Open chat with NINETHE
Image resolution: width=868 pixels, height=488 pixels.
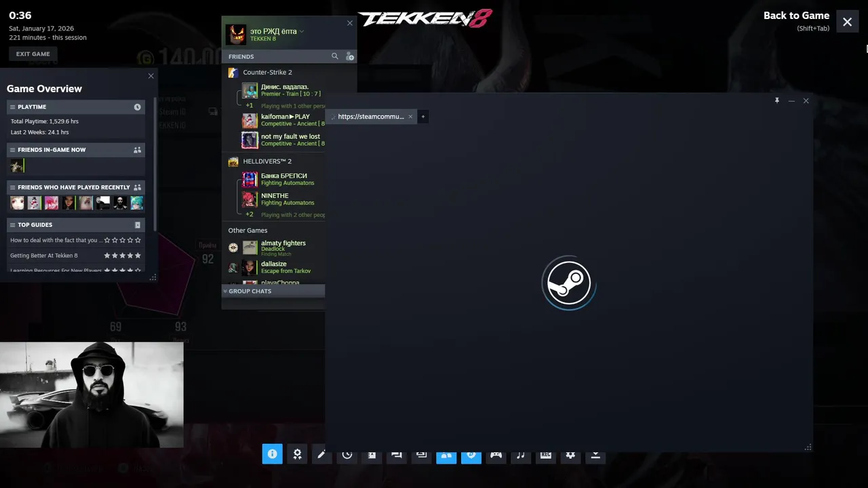click(x=283, y=199)
